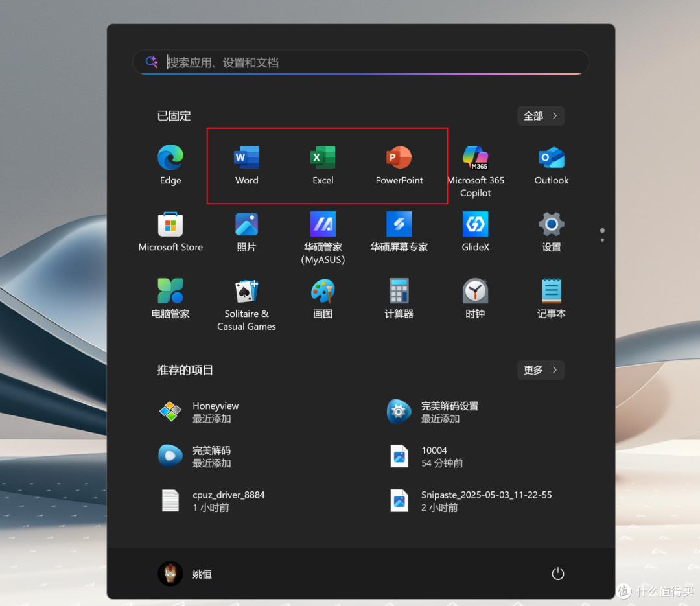Launch the GlideX app
This screenshot has height=606, width=700.
[476, 231]
